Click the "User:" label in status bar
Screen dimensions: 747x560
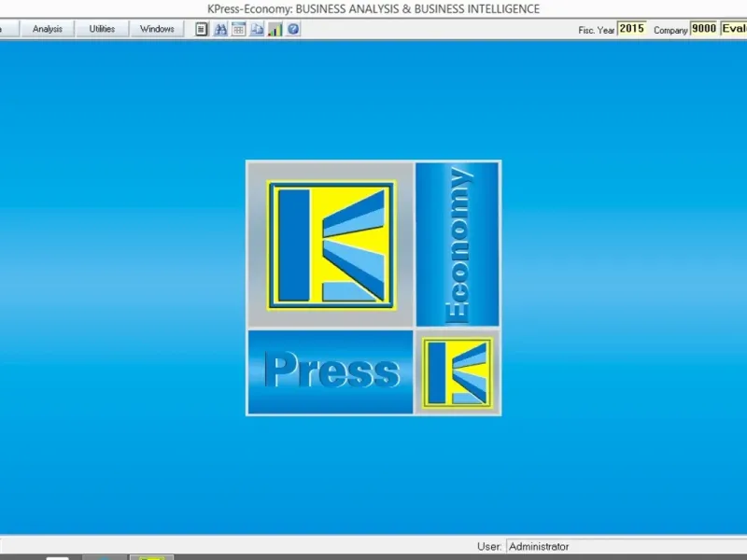pyautogui.click(x=489, y=547)
